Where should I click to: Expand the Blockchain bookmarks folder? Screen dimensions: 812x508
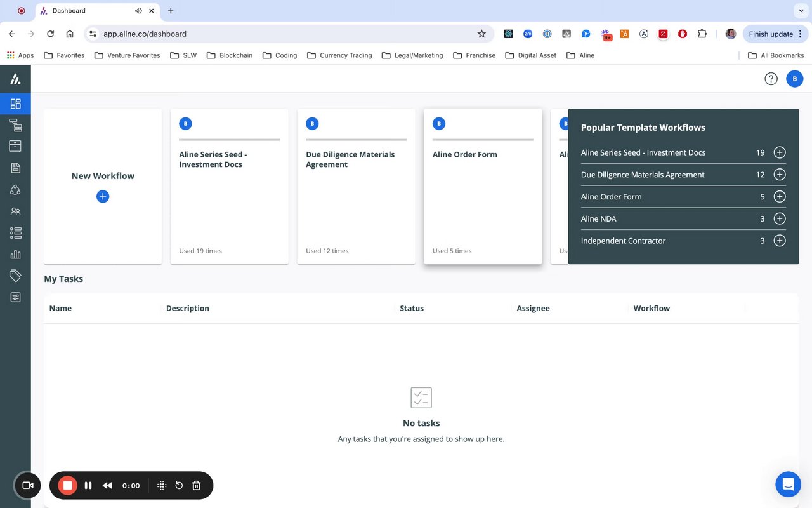(x=230, y=55)
